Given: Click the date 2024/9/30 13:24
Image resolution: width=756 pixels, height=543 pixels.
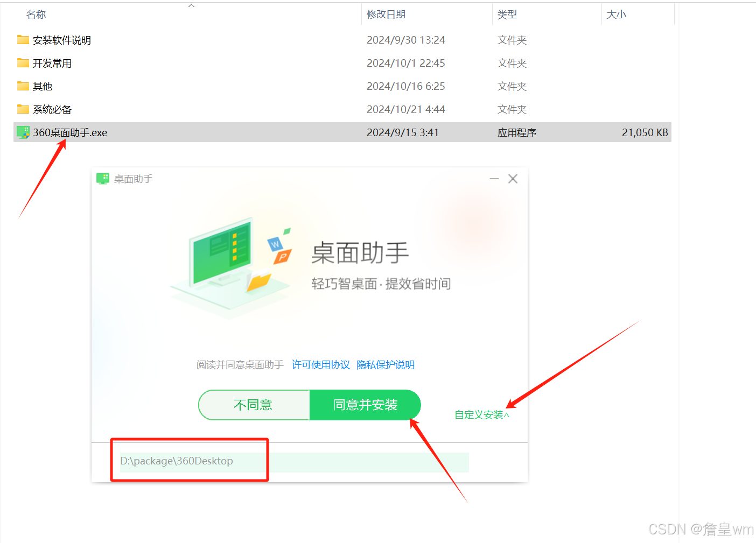Looking at the screenshot, I should pyautogui.click(x=406, y=40).
